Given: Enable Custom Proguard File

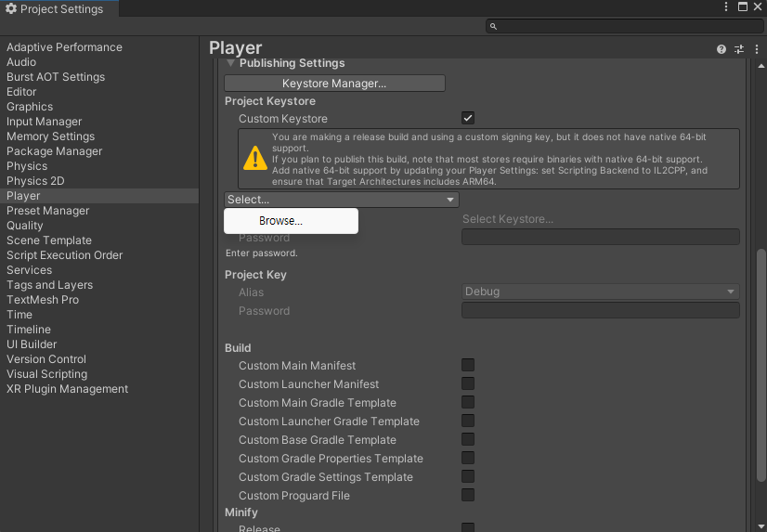Looking at the screenshot, I should [x=468, y=495].
